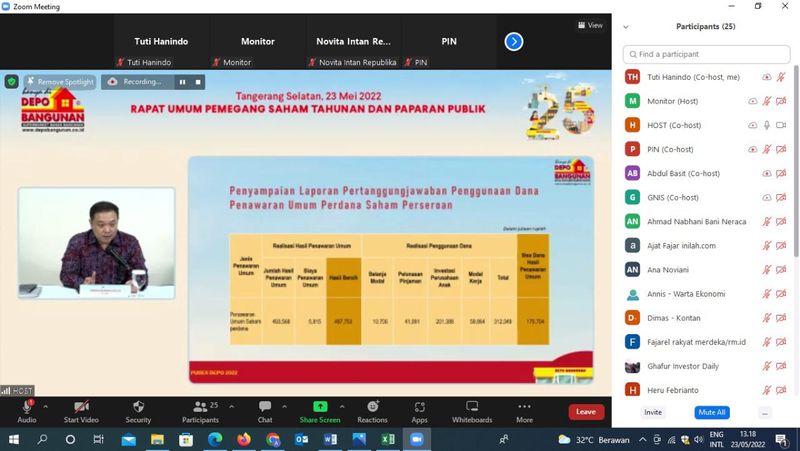Viewport: 800px width, 451px height.
Task: Open Chrome from taskbar
Action: coord(273,439)
